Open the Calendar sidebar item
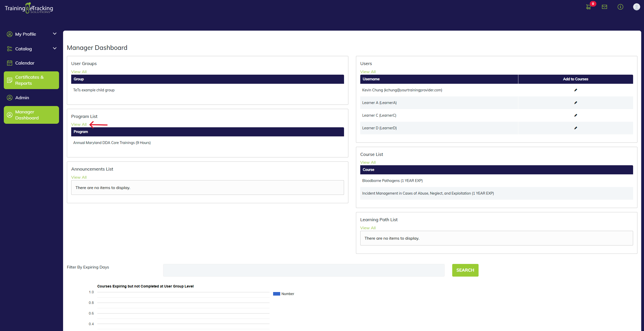 tap(25, 63)
